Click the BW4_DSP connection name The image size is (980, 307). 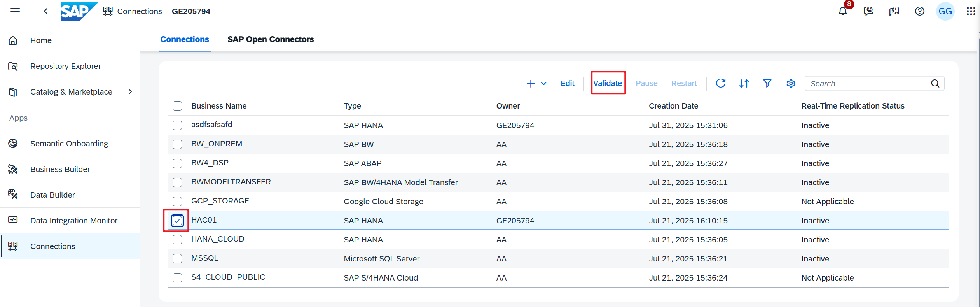(x=210, y=163)
